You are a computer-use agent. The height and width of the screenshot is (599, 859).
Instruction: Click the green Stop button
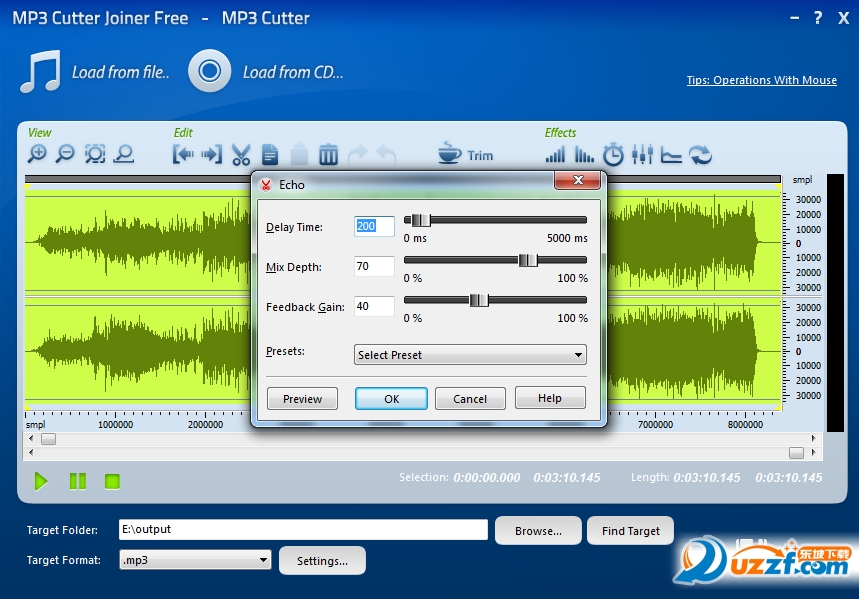[x=112, y=482]
